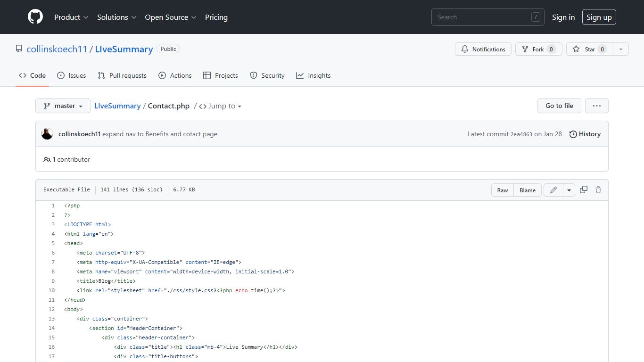Open the GitHub logo homepage

(35, 17)
